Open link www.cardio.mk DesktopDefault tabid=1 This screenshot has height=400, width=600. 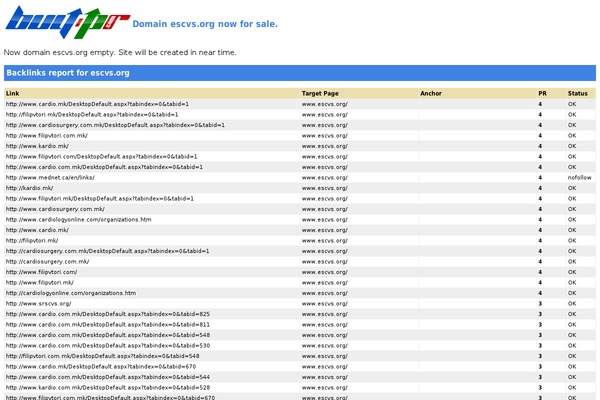coord(97,104)
